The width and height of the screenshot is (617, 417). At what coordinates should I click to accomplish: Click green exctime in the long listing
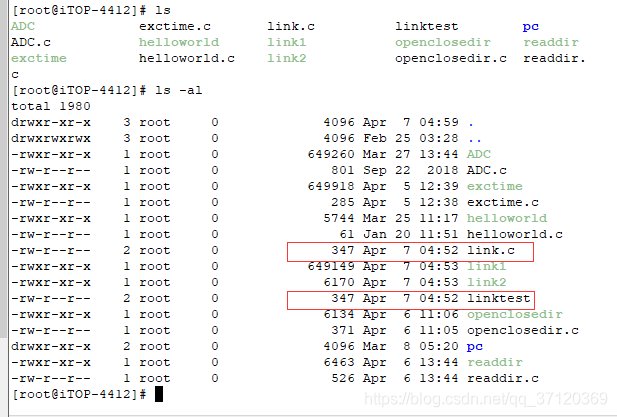(495, 186)
